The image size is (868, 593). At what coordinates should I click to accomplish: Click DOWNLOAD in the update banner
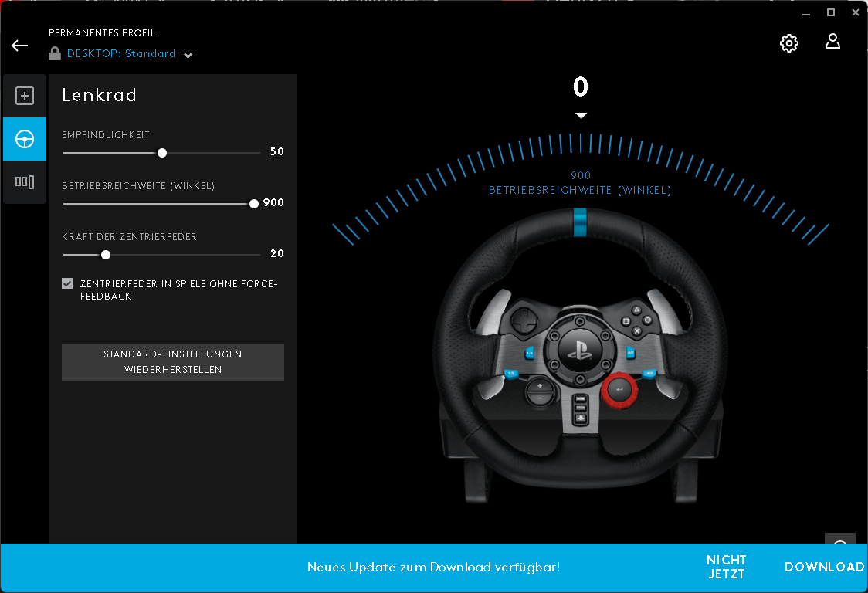click(824, 567)
